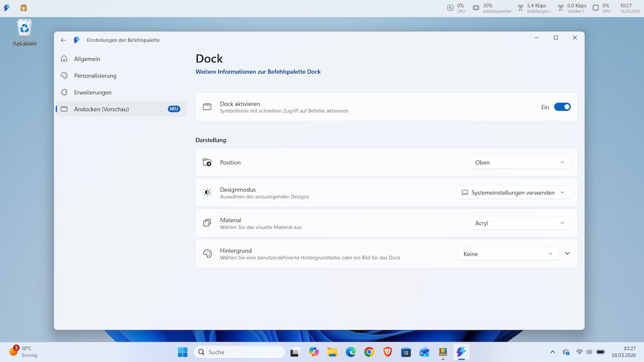Viewport: 644px width, 362px height.
Task: Click the Designmodus brightness icon
Action: [207, 192]
